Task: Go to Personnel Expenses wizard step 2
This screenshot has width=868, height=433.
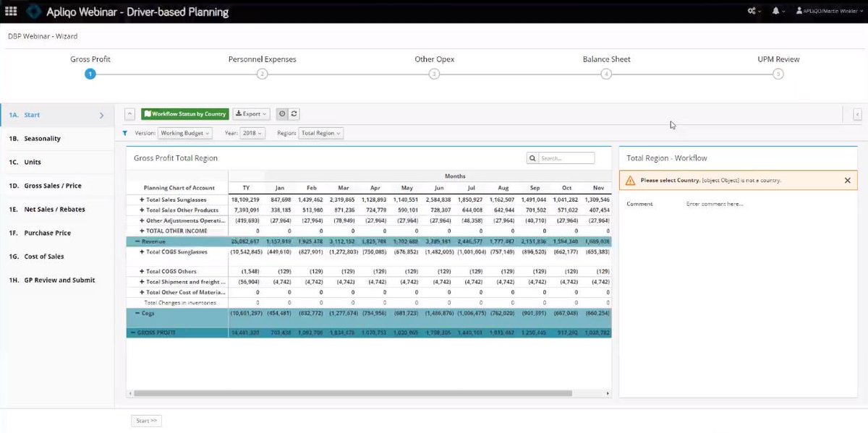Action: (x=262, y=74)
